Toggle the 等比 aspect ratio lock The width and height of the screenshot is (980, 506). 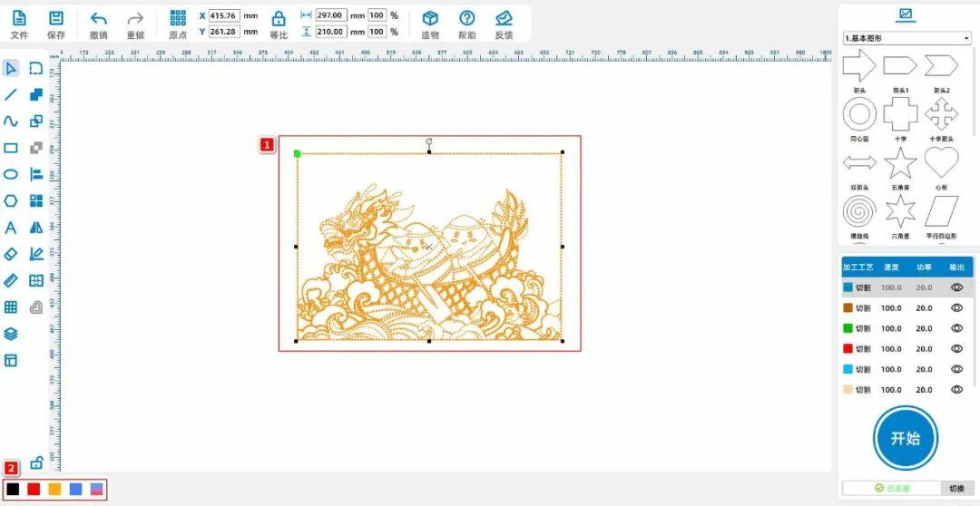279,19
